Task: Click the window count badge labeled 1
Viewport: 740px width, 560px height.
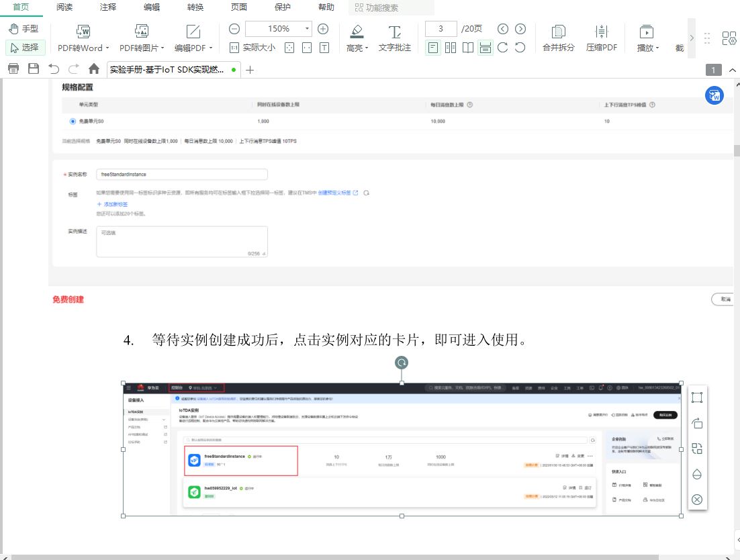Action: (x=714, y=71)
